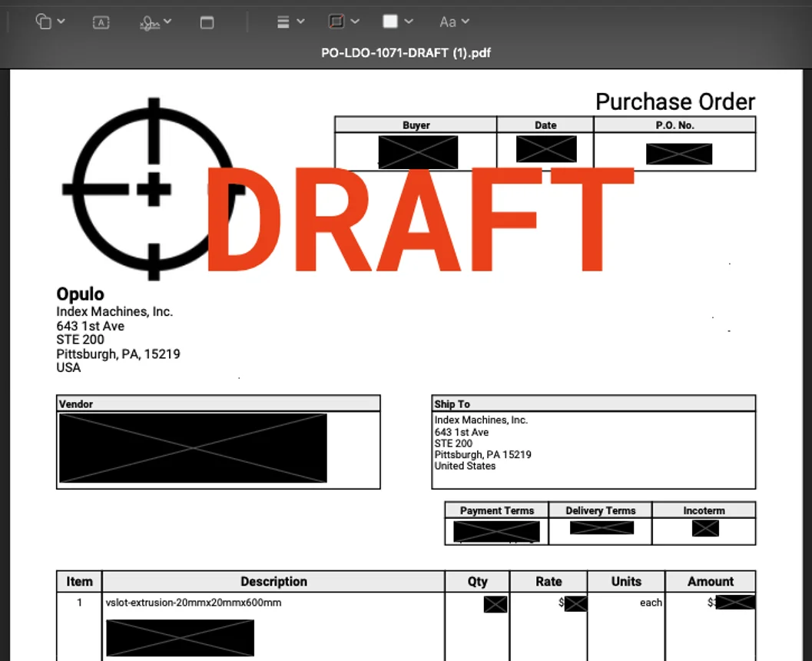Expand the Shapes dropdown chevron
Image resolution: width=812 pixels, height=661 pixels.
(x=61, y=22)
